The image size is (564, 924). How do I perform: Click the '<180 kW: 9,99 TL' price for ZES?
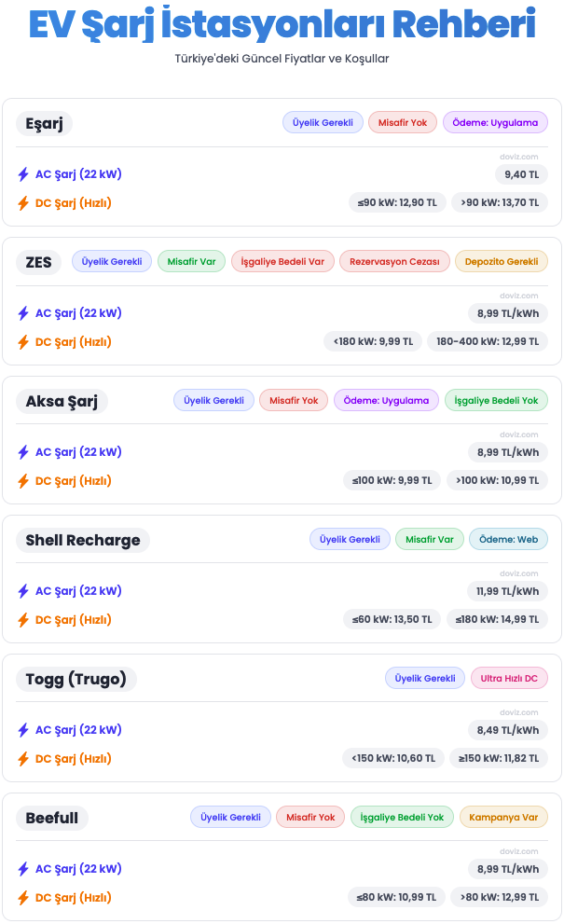[373, 342]
